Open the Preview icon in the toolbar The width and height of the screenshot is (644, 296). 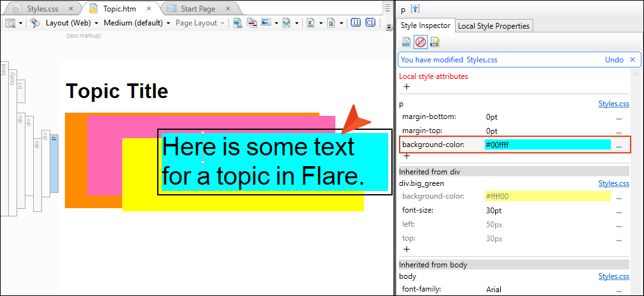(x=10, y=23)
